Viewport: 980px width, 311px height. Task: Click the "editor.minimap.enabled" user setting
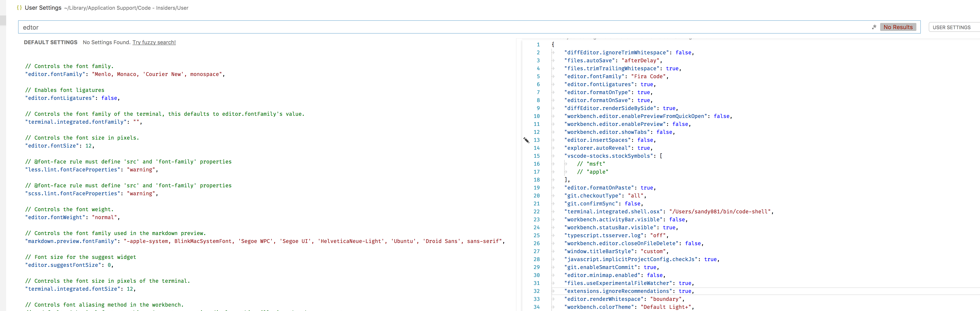click(x=615, y=275)
